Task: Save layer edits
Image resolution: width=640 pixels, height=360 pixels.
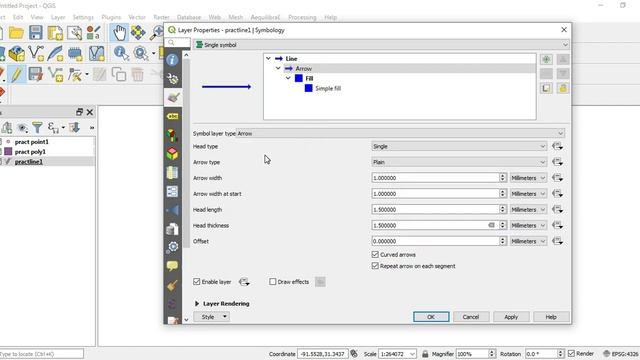Action: (36, 75)
